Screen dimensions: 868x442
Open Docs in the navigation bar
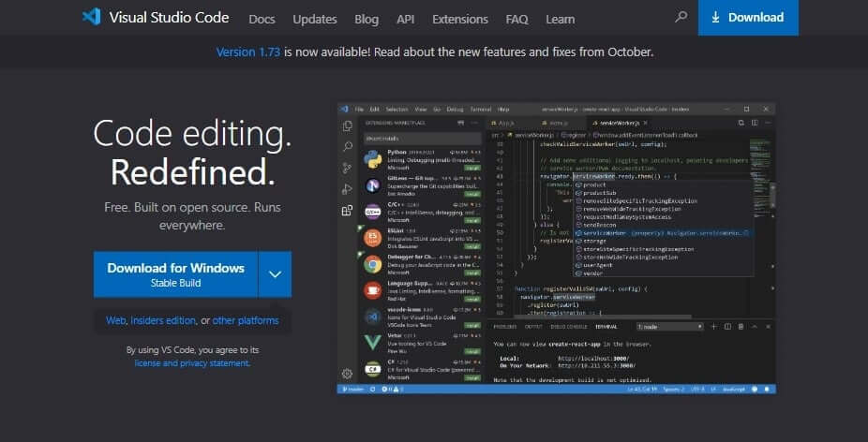pyautogui.click(x=262, y=20)
